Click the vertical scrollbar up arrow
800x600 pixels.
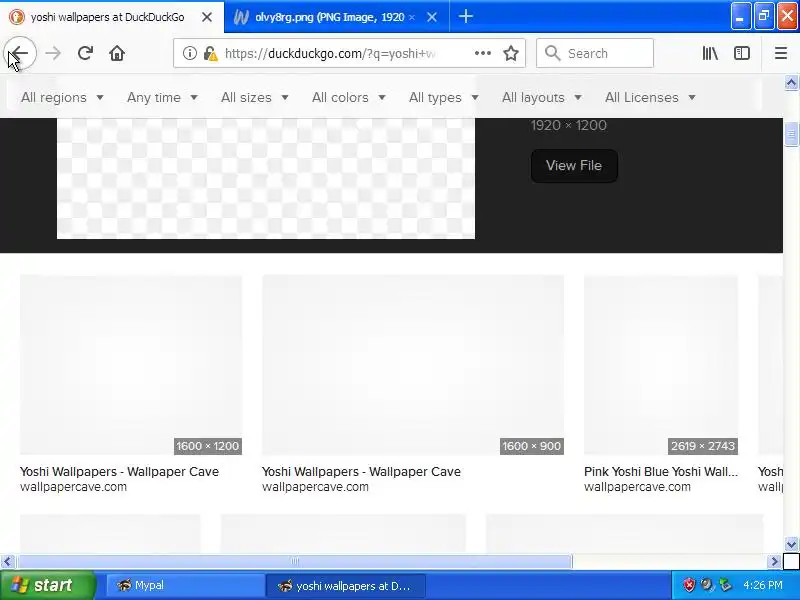(791, 83)
